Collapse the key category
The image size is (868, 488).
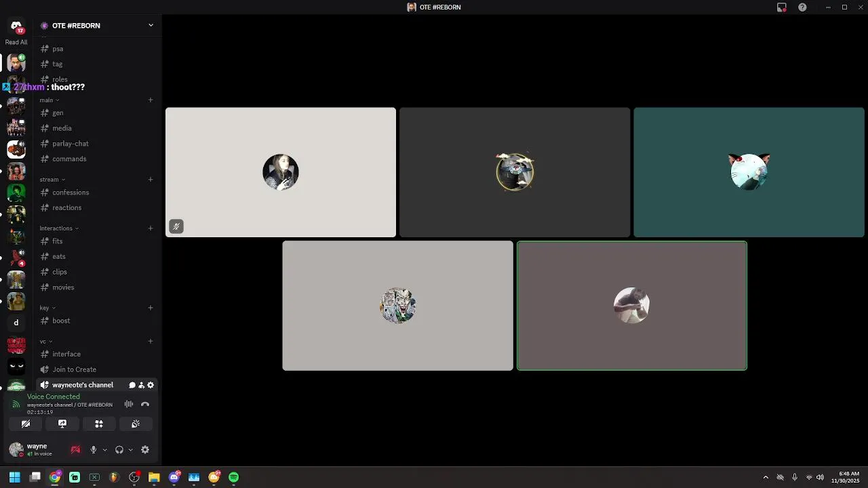[47, 308]
